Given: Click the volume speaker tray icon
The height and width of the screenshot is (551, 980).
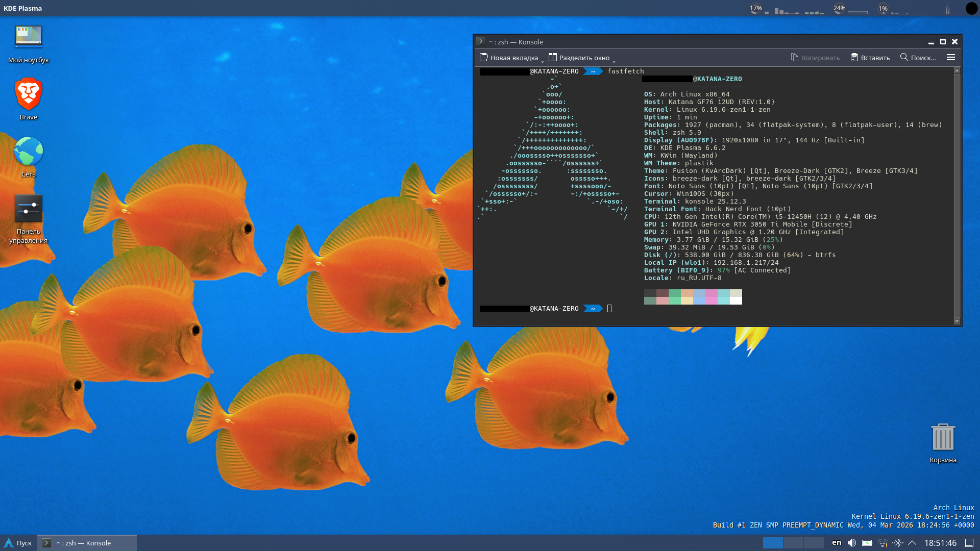Looking at the screenshot, I should pyautogui.click(x=852, y=543).
